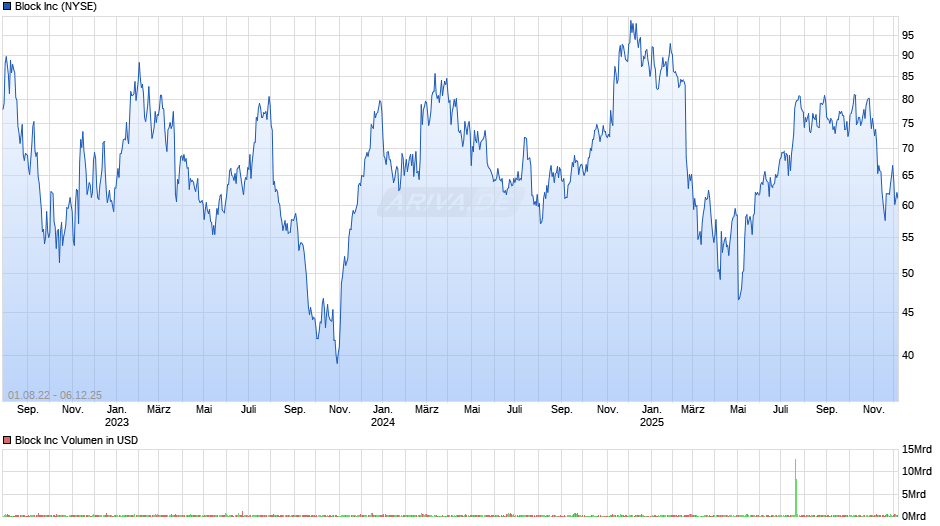Click the 55 price axis label
The image size is (940, 526).
coord(908,238)
